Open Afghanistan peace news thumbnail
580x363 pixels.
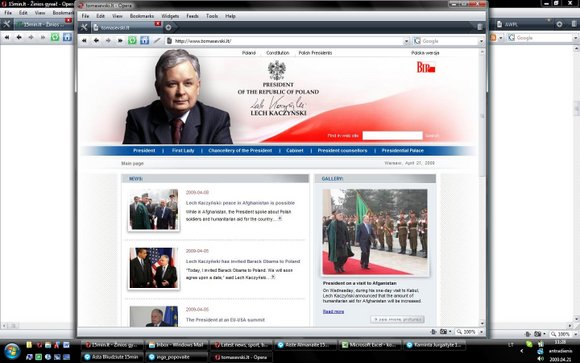pyautogui.click(x=154, y=209)
